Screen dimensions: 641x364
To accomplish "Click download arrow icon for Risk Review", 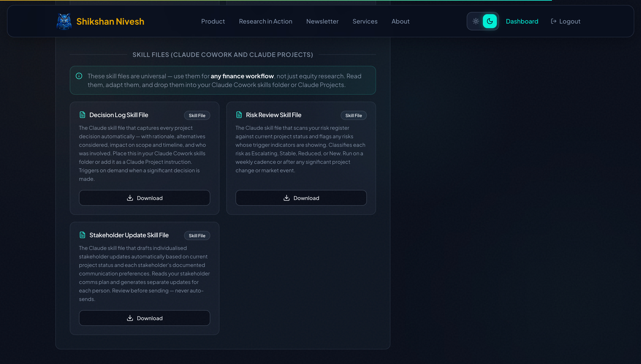I will (x=287, y=198).
